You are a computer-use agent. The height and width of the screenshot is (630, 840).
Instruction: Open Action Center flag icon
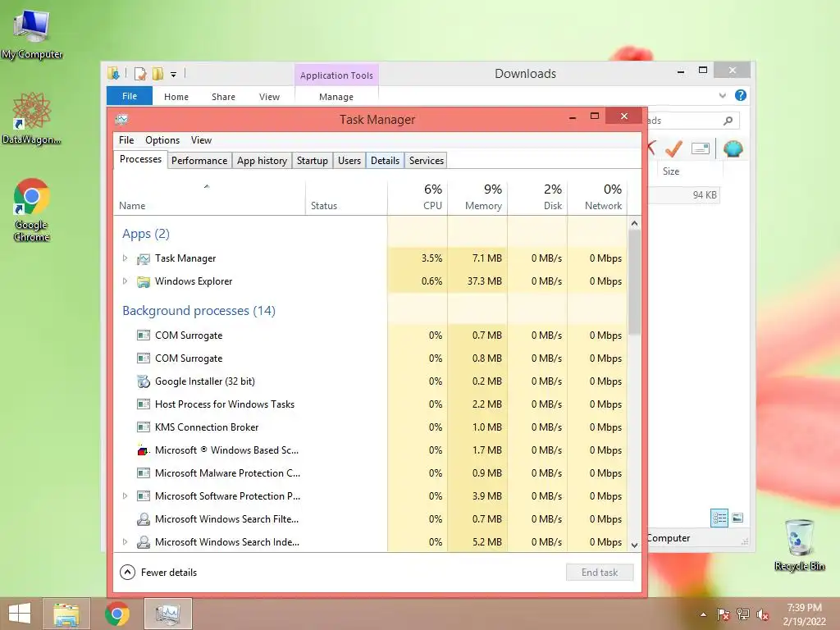point(723,614)
